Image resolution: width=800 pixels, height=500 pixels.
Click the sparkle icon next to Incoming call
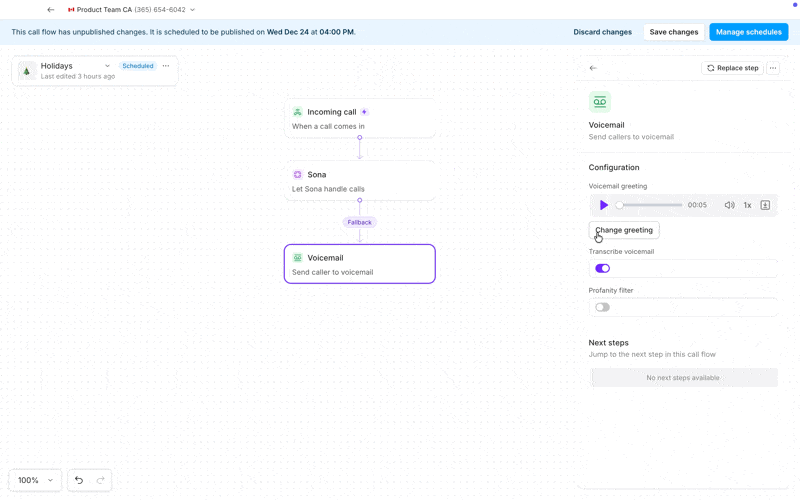coord(364,112)
